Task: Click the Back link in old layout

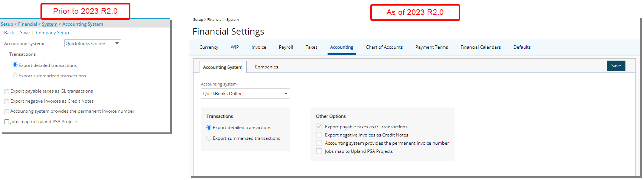Action: (x=9, y=33)
